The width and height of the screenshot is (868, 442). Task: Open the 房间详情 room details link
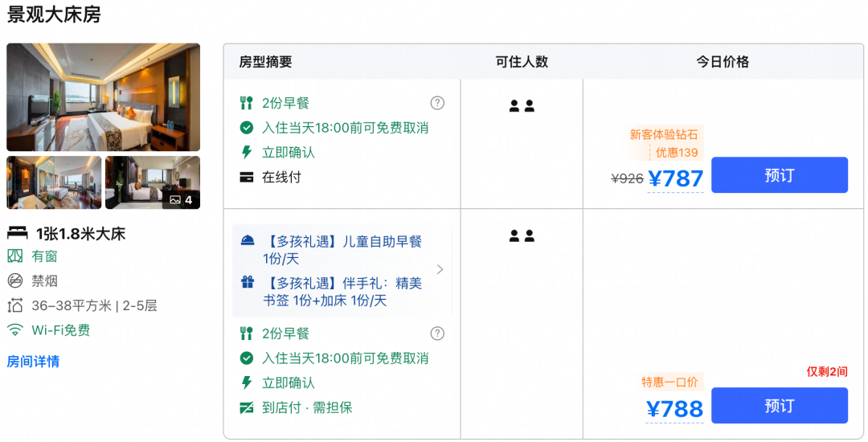click(33, 362)
